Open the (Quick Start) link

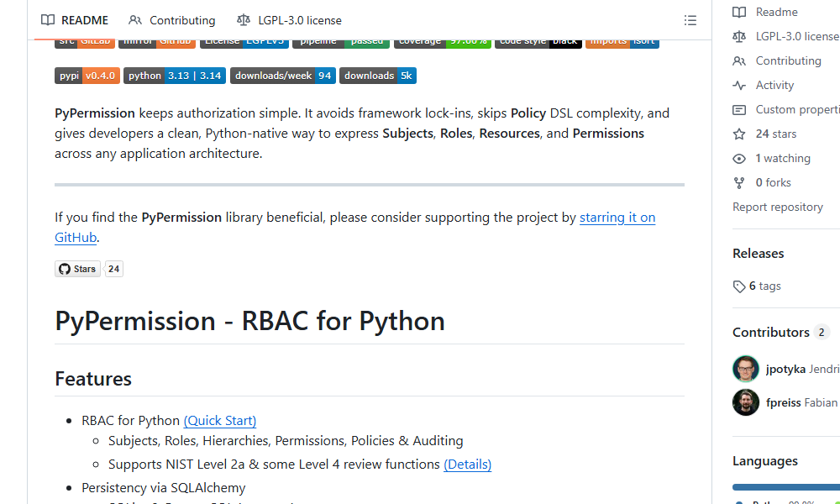coord(219,421)
